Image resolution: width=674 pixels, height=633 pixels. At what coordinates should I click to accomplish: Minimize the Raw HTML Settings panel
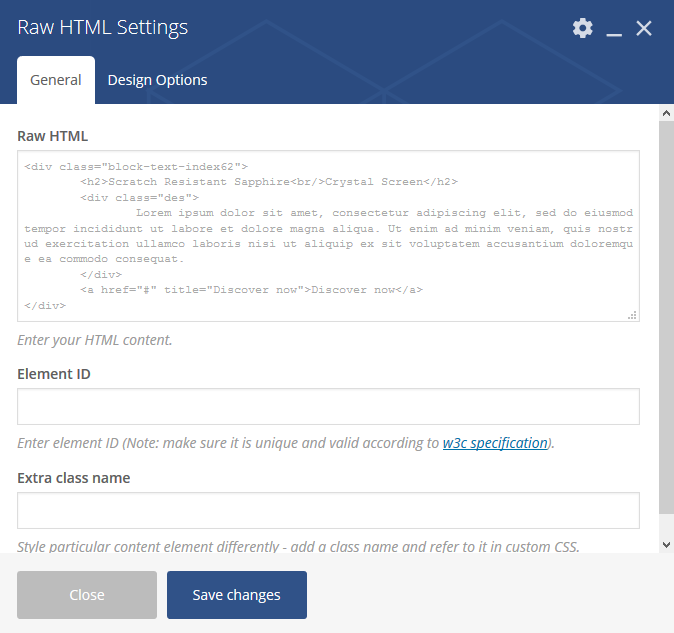coord(614,29)
